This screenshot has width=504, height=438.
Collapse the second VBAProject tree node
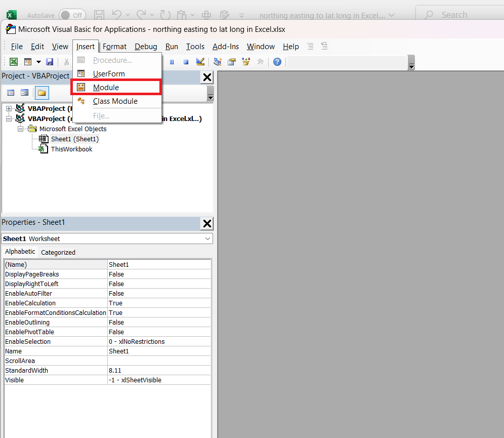pyautogui.click(x=9, y=118)
